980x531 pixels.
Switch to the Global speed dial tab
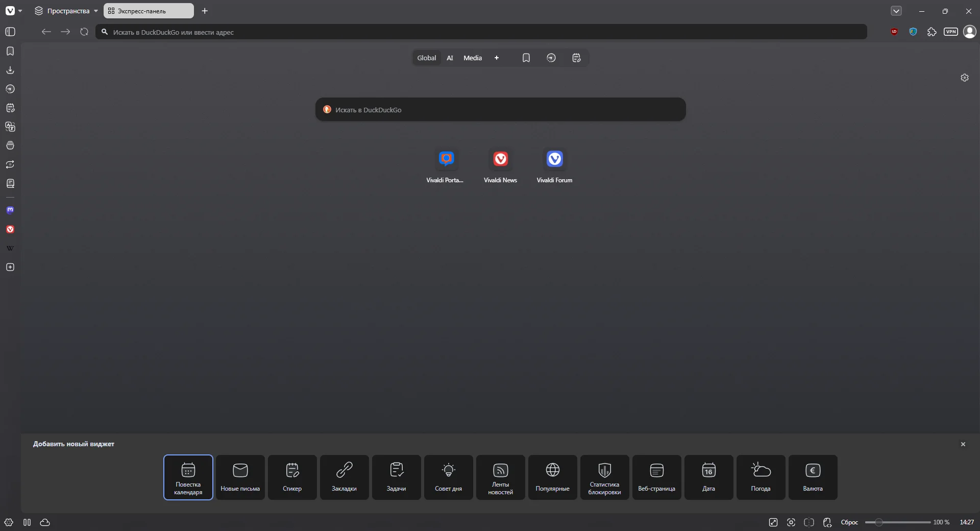point(427,58)
